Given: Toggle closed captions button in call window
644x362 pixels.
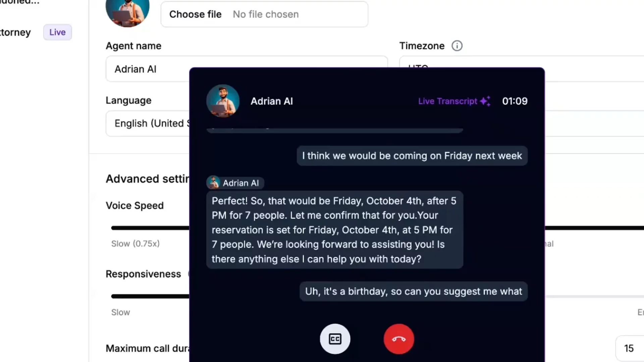Looking at the screenshot, I should point(335,339).
